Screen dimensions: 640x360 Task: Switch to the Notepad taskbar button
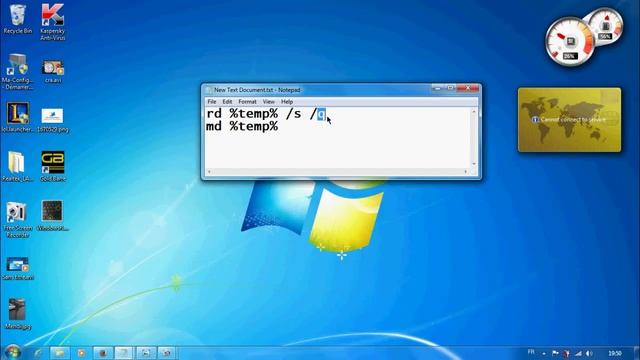(x=123, y=353)
